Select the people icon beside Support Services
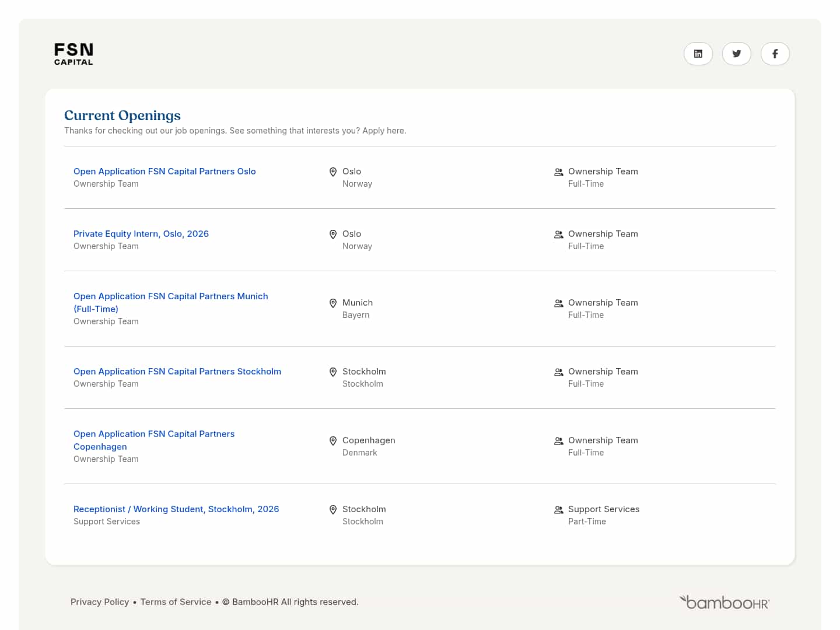 558,510
